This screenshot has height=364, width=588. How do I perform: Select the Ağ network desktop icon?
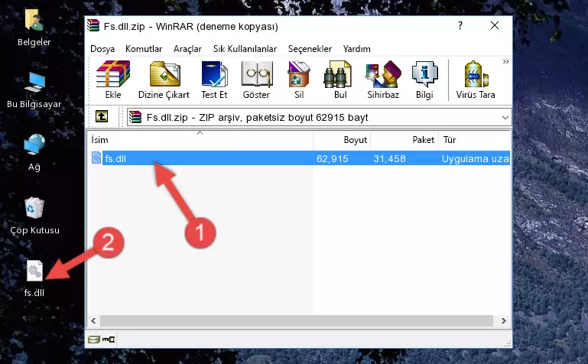click(x=34, y=153)
